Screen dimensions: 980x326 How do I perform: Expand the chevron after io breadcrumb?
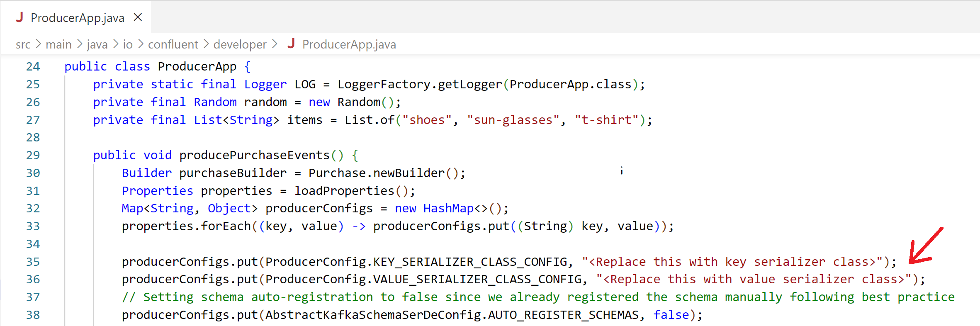141,44
